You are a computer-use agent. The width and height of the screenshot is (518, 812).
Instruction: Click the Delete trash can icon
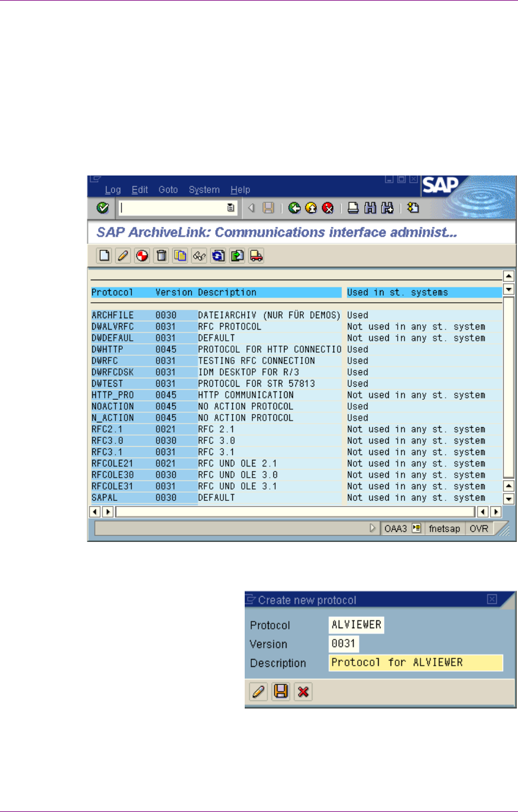pyautogui.click(x=161, y=256)
